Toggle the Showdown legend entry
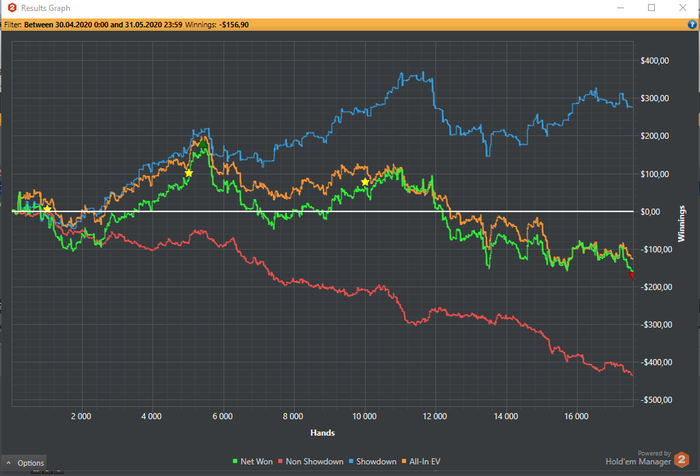 coord(372,461)
